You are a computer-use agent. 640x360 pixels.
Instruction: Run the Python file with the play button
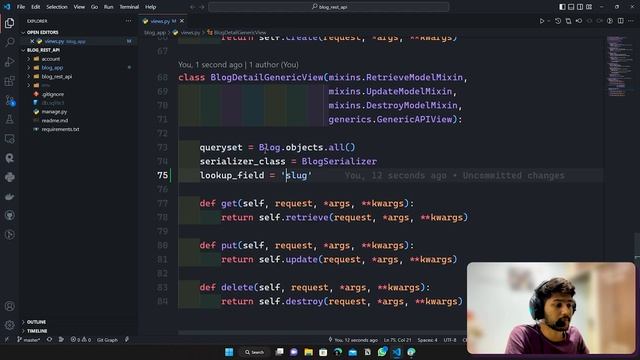click(x=542, y=21)
